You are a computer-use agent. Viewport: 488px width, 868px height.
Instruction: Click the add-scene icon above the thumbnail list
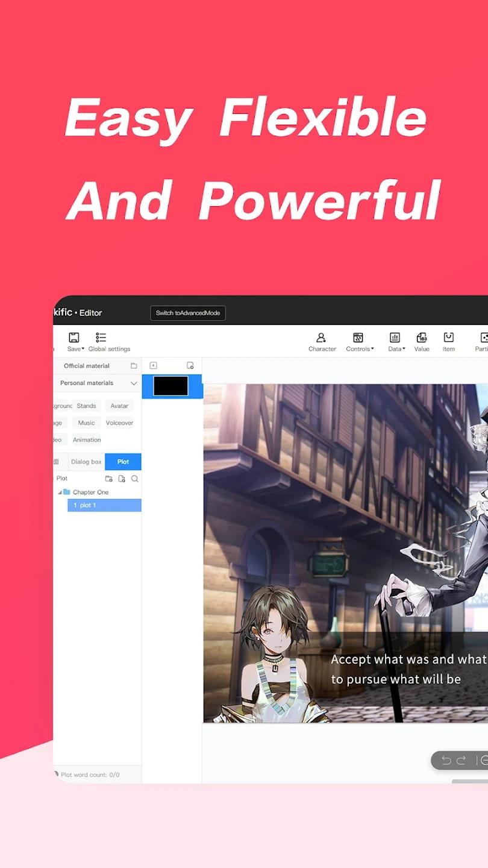tap(190, 365)
